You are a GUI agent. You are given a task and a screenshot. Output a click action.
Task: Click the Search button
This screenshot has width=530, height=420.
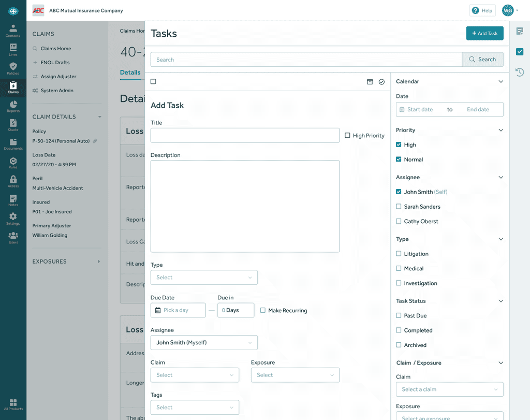point(483,59)
